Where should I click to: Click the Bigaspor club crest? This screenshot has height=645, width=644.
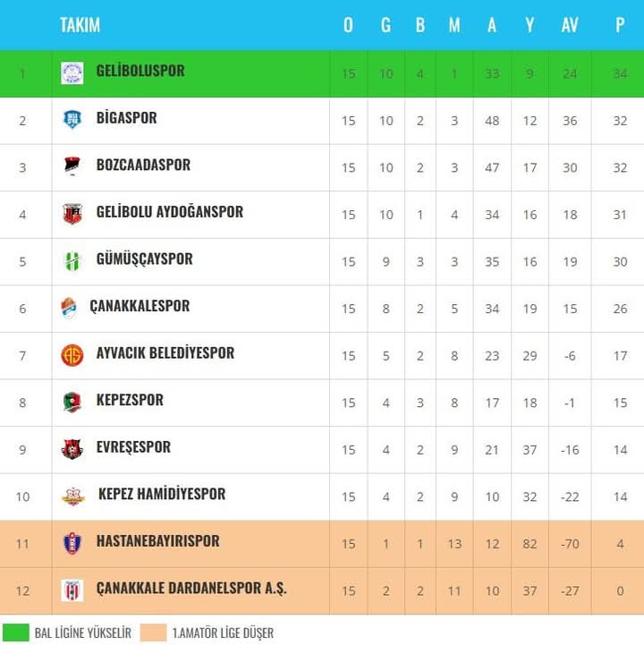click(x=72, y=120)
